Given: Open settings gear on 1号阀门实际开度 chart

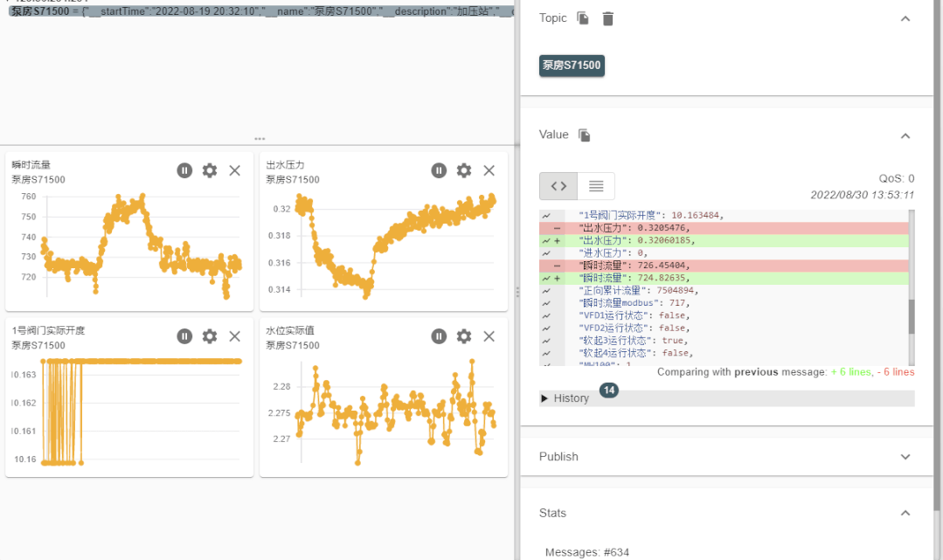Looking at the screenshot, I should [209, 336].
